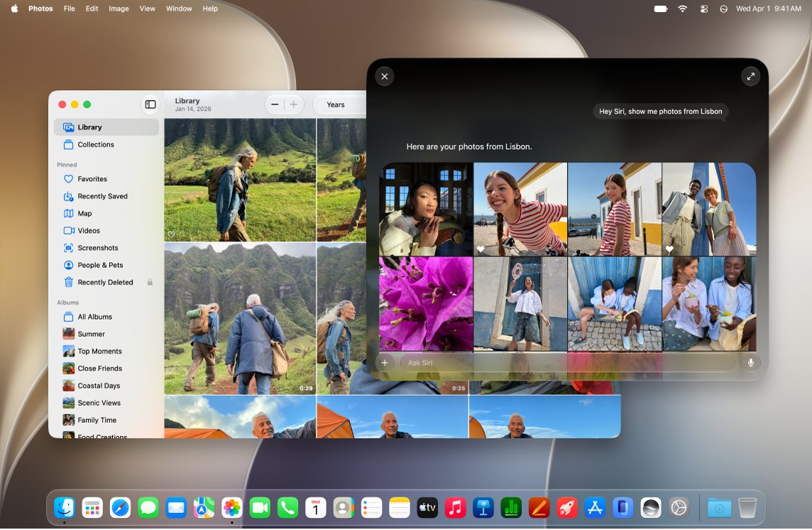
Task: Open the Close Friends album
Action: pyautogui.click(x=106, y=368)
